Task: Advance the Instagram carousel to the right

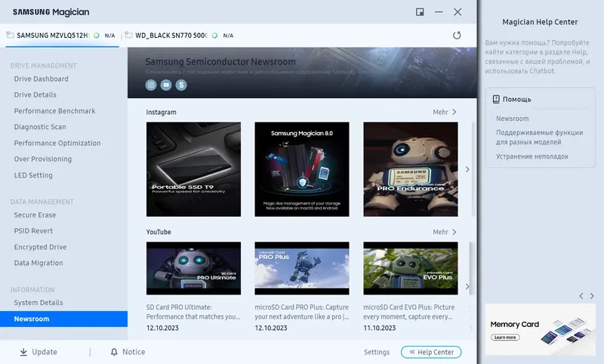Action: click(x=467, y=169)
